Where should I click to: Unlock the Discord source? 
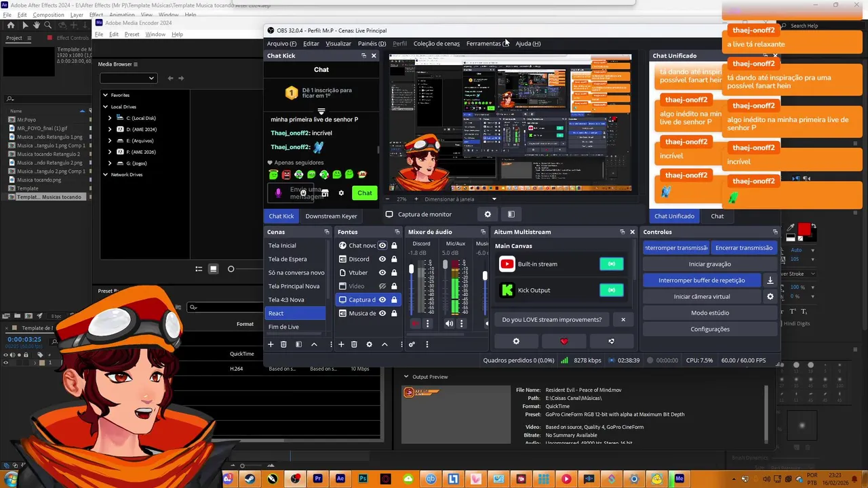click(394, 259)
